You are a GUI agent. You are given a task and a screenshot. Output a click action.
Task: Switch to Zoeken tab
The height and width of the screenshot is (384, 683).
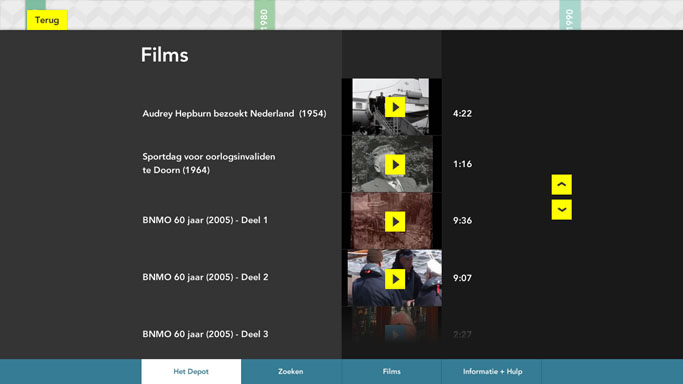[x=291, y=371]
